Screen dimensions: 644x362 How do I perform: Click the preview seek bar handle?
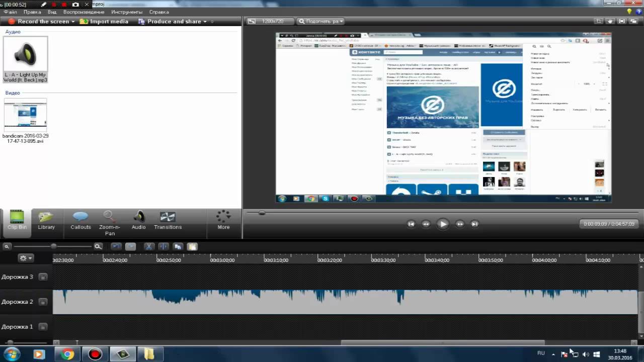point(262,213)
